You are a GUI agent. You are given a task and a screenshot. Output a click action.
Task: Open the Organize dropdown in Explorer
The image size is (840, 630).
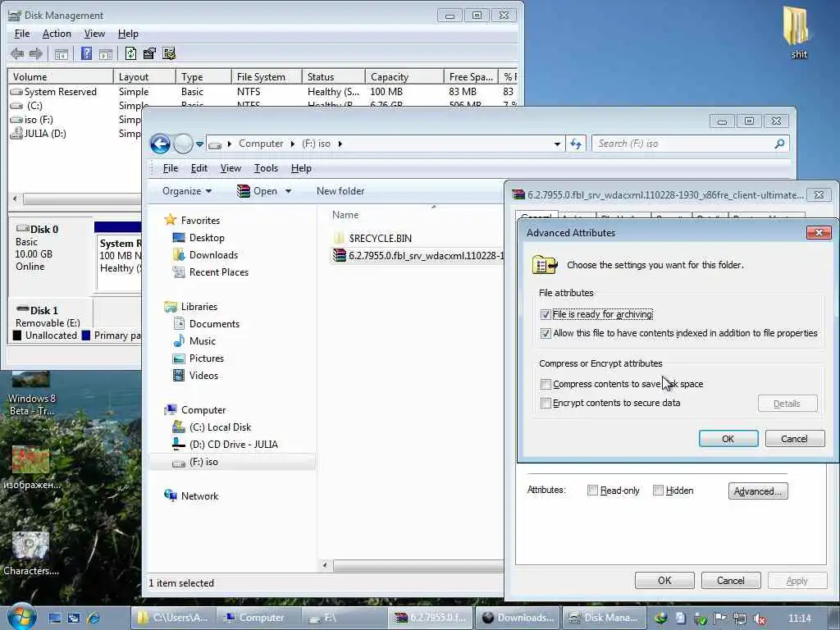pyautogui.click(x=187, y=191)
